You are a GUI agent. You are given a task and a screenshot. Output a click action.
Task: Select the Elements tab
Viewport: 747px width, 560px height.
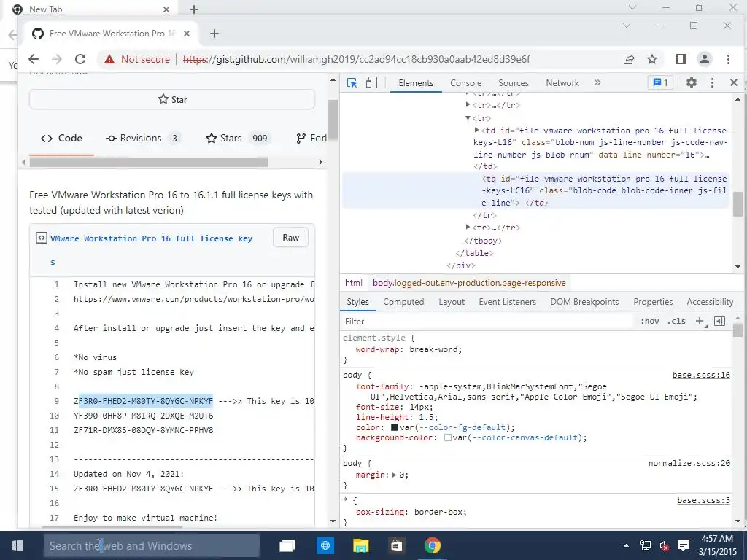(416, 83)
